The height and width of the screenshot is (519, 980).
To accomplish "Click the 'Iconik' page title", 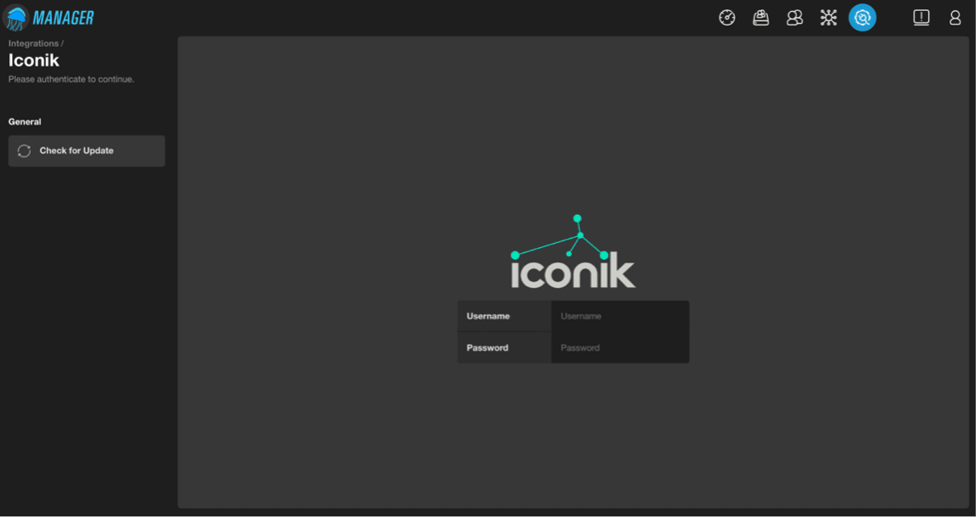I will tap(34, 61).
